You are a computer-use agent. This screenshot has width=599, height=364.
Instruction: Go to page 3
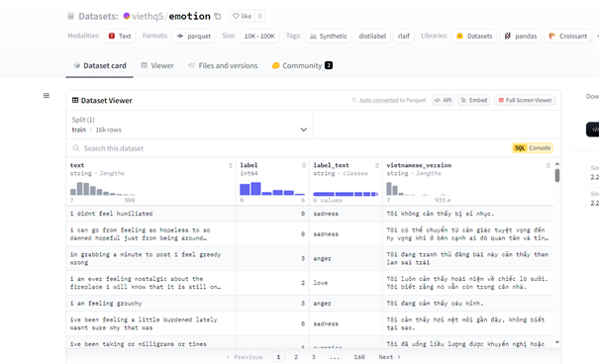click(x=314, y=357)
